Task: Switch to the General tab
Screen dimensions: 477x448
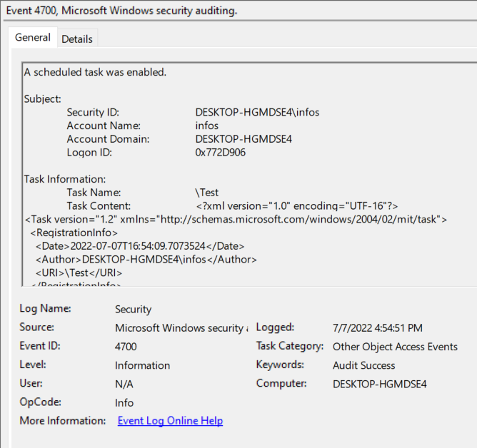Action: (x=33, y=38)
